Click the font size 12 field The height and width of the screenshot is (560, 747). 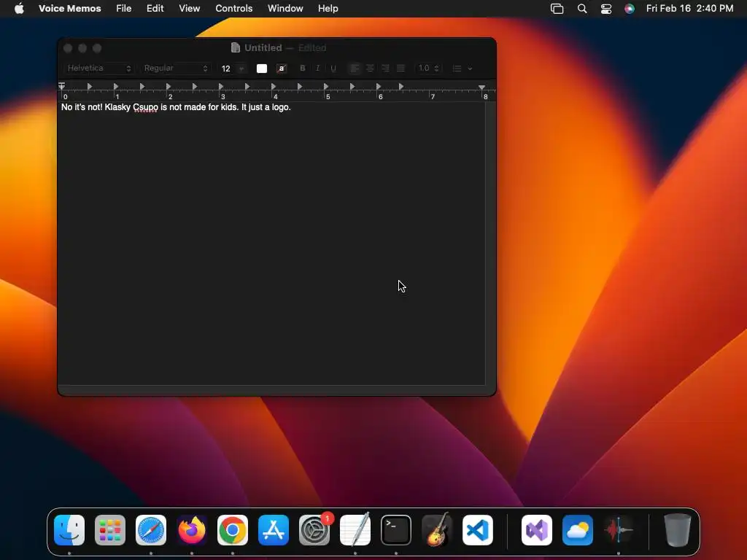(x=226, y=69)
